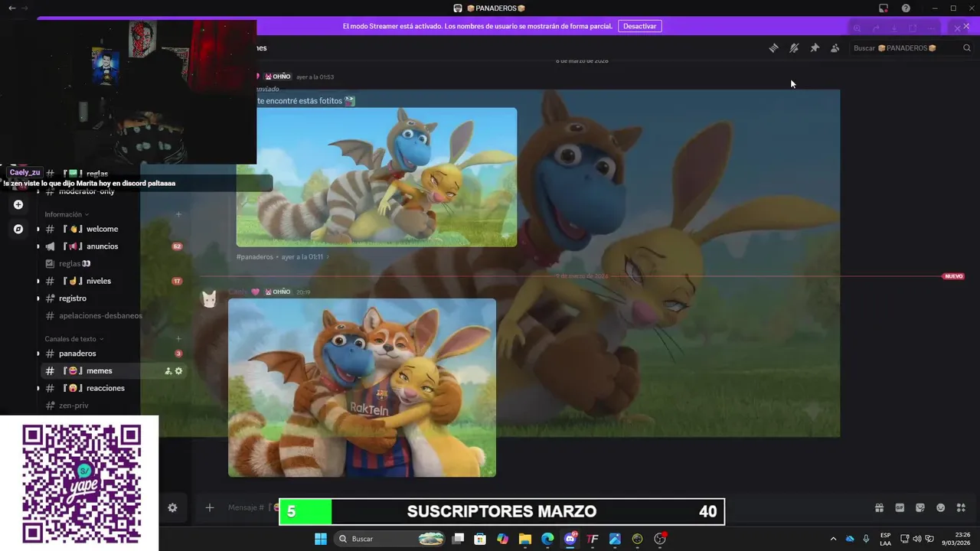The image size is (980, 551).
Task: Click Desactivar streamer mode button
Action: click(639, 26)
